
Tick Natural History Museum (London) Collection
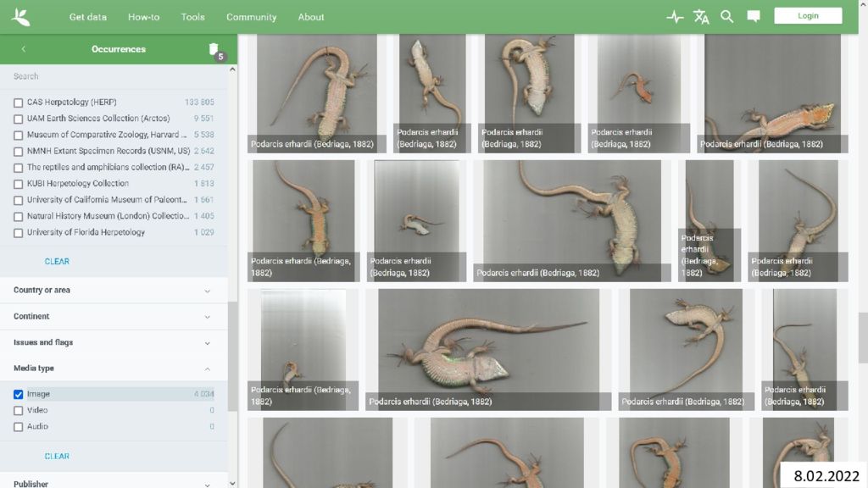point(19,216)
